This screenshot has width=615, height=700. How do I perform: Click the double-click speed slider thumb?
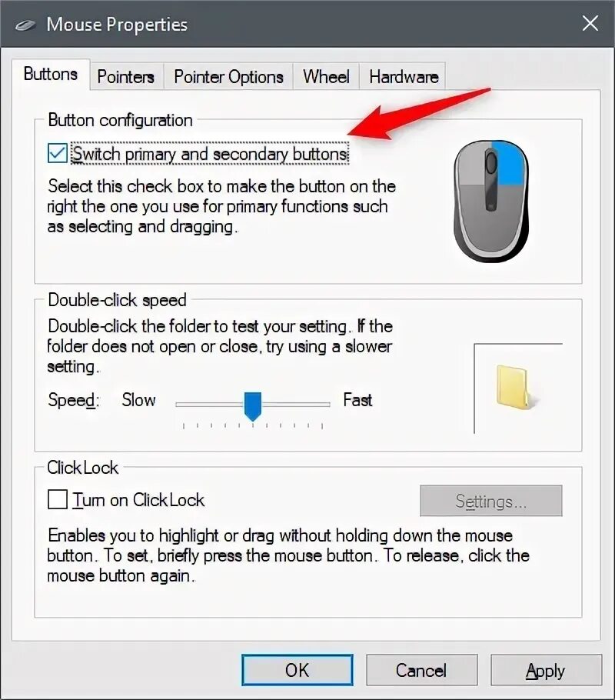(253, 406)
